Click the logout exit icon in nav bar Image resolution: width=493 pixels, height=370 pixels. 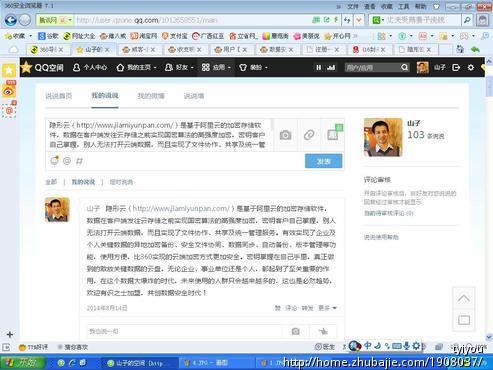(x=456, y=67)
